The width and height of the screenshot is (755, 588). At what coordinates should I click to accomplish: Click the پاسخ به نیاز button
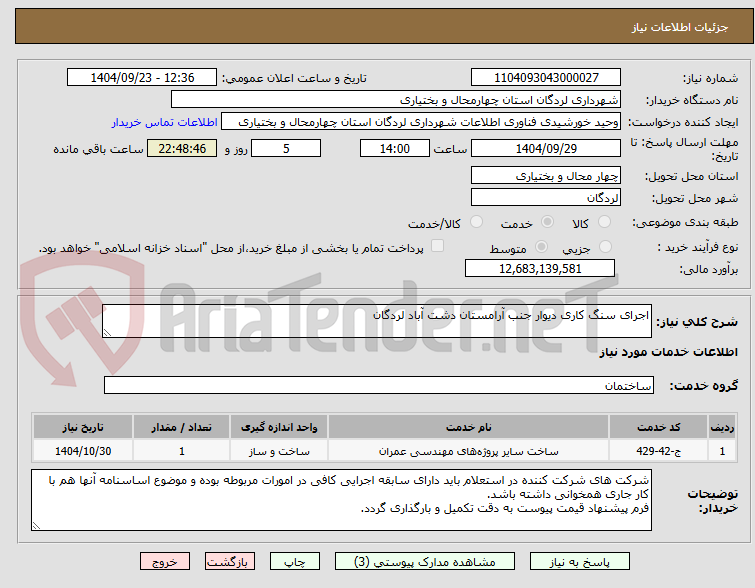coord(580,562)
